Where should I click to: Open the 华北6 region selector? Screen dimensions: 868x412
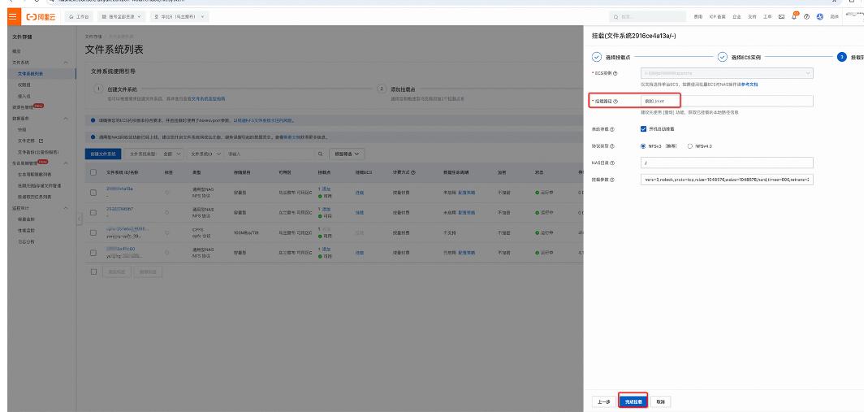(179, 16)
